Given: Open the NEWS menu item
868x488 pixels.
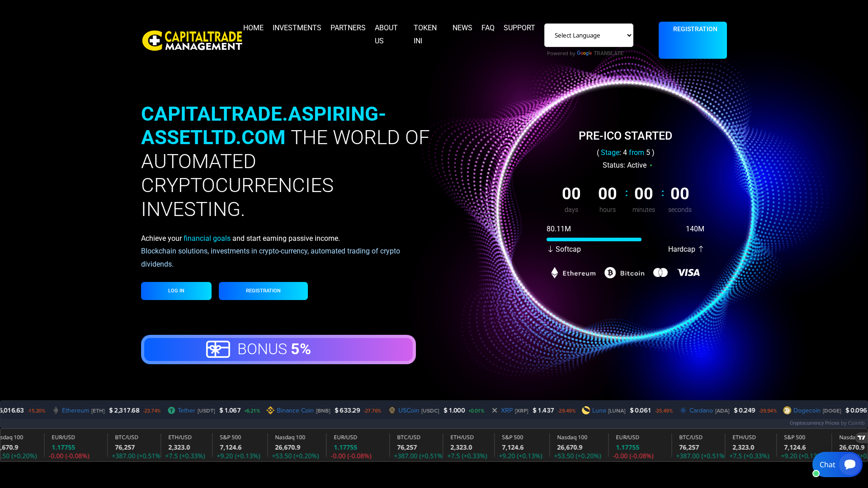Looking at the screenshot, I should (462, 28).
